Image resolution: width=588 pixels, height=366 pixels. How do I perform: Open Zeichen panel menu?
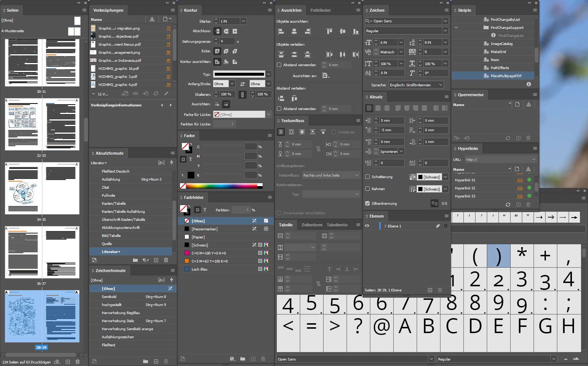(x=446, y=10)
